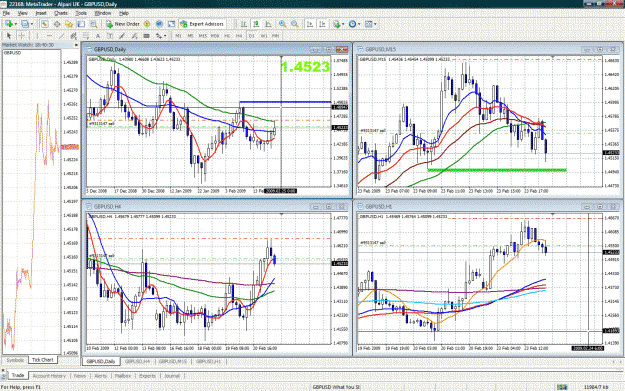Toggle the Navigator star-folder icon

tap(69, 24)
